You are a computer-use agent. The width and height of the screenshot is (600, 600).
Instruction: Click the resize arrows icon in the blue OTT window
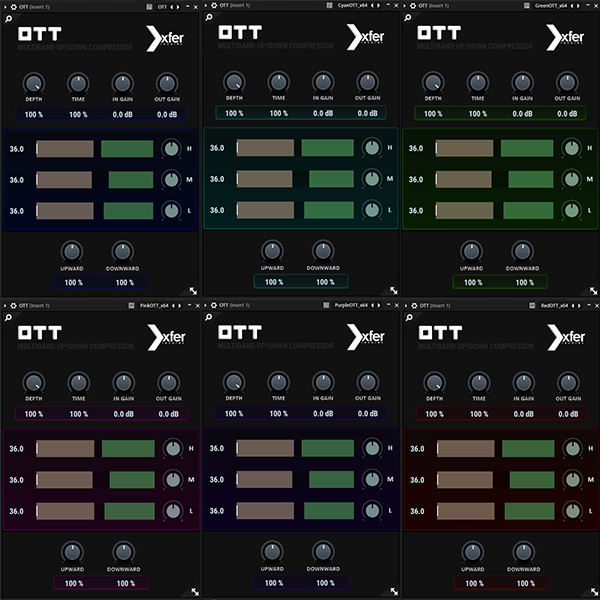pos(193,291)
